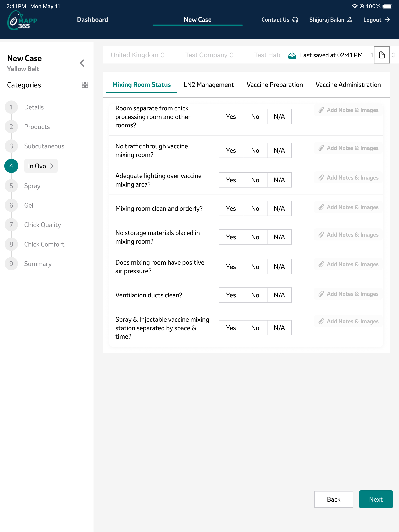Open the Summary category
This screenshot has width=399, height=532.
point(38,264)
